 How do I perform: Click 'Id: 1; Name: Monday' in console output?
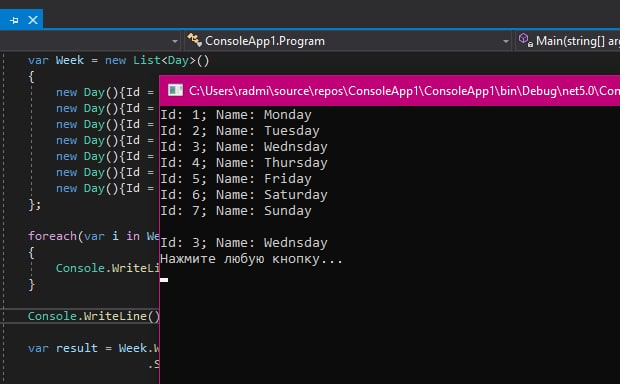pos(236,115)
